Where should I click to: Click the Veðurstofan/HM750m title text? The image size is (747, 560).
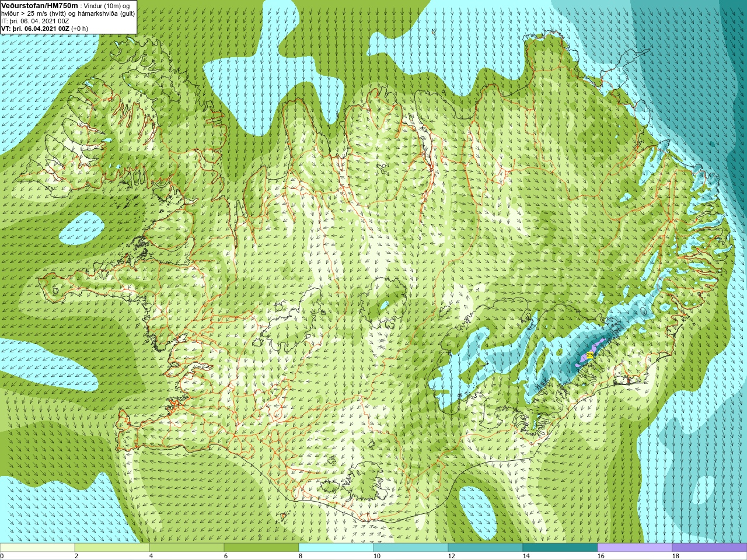pos(40,5)
